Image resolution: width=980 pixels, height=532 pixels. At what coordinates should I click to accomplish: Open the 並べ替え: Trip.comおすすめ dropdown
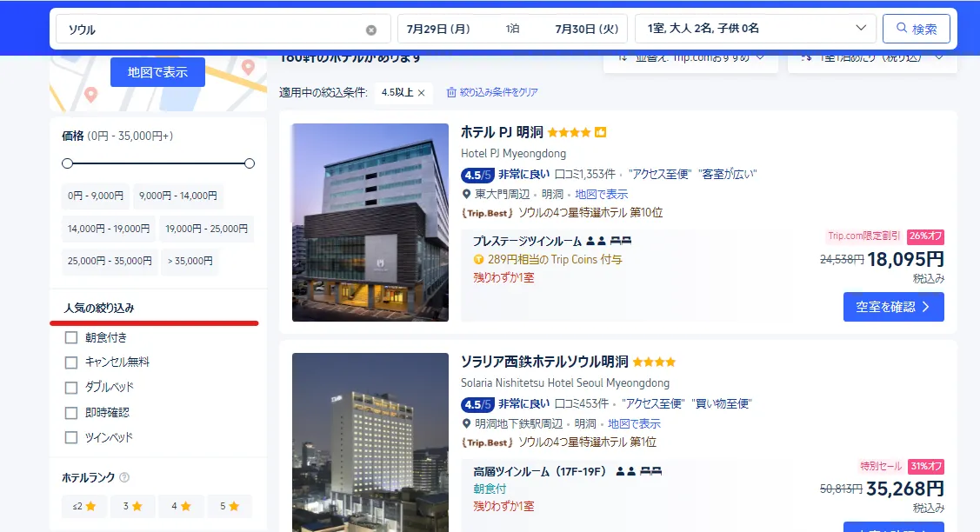(x=690, y=57)
